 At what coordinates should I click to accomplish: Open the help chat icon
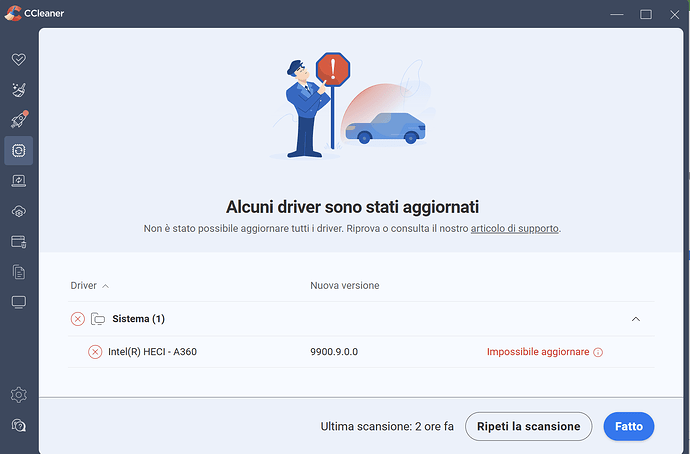18,425
